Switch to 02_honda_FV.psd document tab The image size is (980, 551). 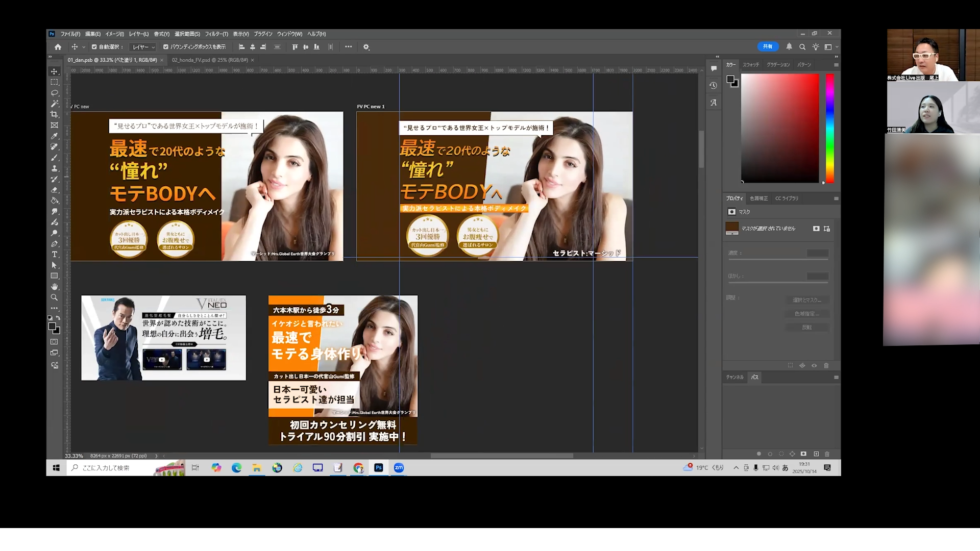(x=209, y=60)
